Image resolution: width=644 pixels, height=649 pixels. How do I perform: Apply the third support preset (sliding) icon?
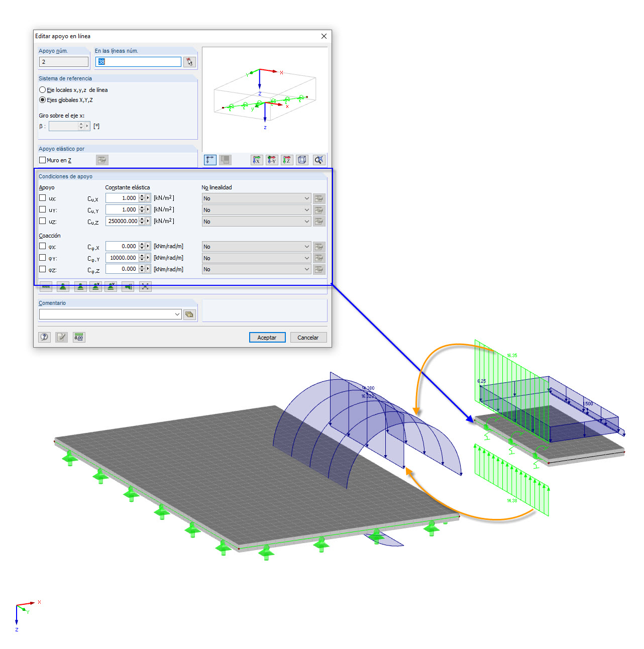pyautogui.click(x=80, y=286)
